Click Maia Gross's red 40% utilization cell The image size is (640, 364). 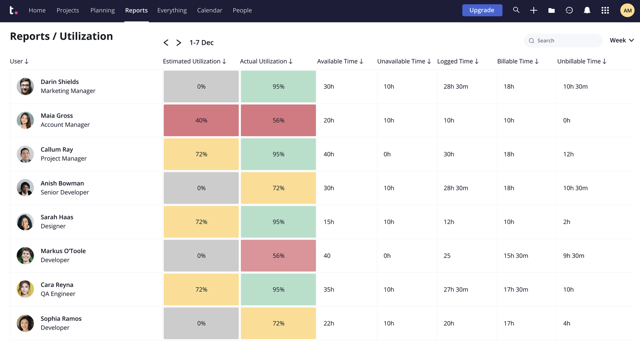[x=201, y=120]
